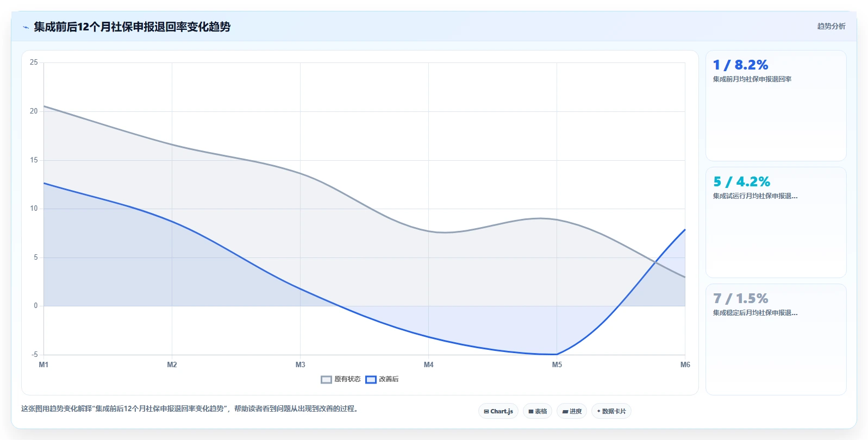Click the 集成稳定后月均社保申报退... card caption
This screenshot has height=440, width=868.
coord(755,313)
